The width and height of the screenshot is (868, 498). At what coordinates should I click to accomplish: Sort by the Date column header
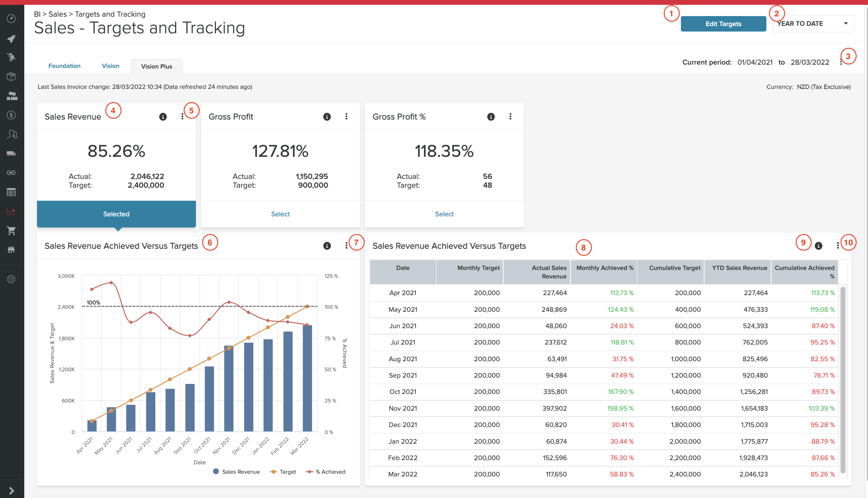(x=402, y=272)
